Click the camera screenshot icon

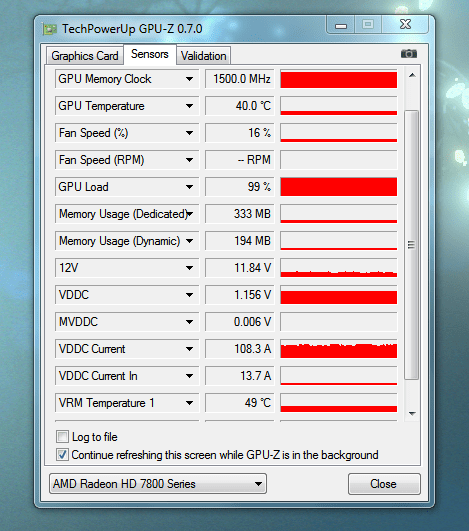coord(409,54)
